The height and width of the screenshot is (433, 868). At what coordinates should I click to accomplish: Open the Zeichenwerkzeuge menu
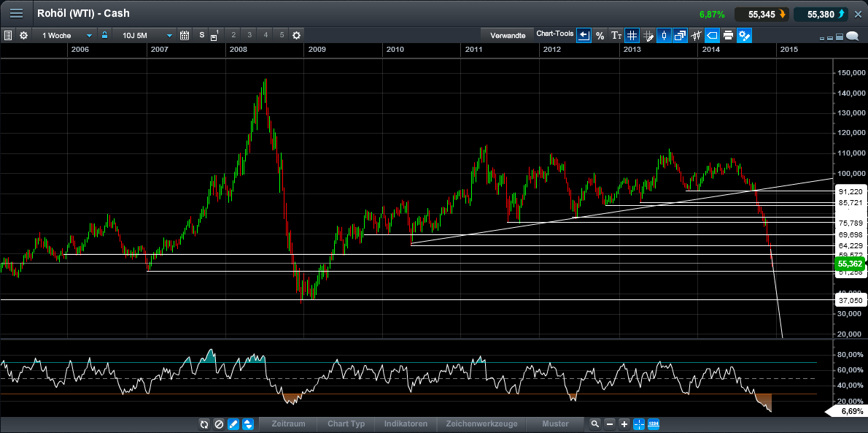481,424
